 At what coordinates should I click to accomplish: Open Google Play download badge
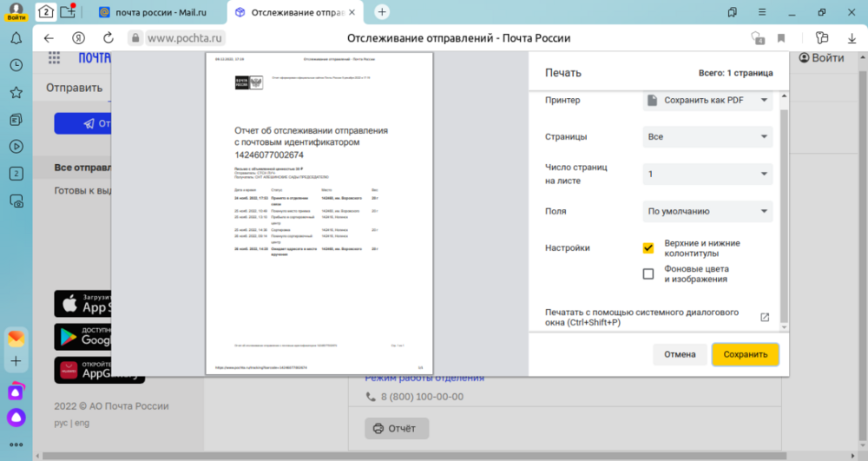(82, 337)
